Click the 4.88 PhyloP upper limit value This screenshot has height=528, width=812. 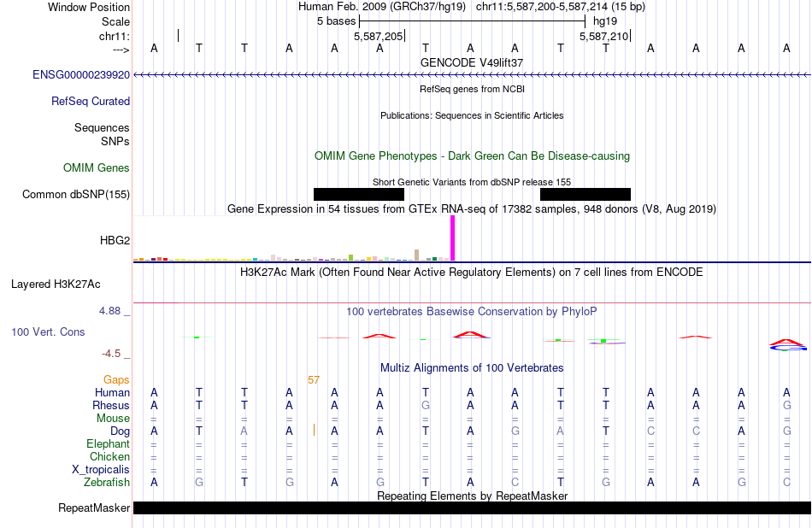click(x=109, y=311)
